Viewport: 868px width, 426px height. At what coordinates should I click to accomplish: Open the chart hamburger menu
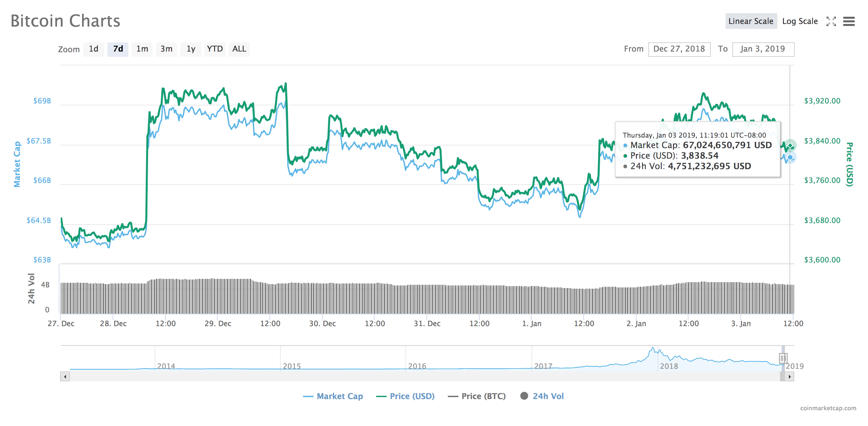click(x=849, y=21)
